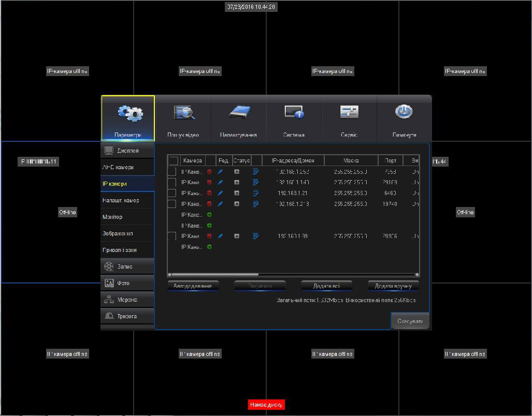Image resolution: width=532 pixels, height=416 pixels.
Task: Toggle the select-all checkbox in table header
Action: click(174, 160)
